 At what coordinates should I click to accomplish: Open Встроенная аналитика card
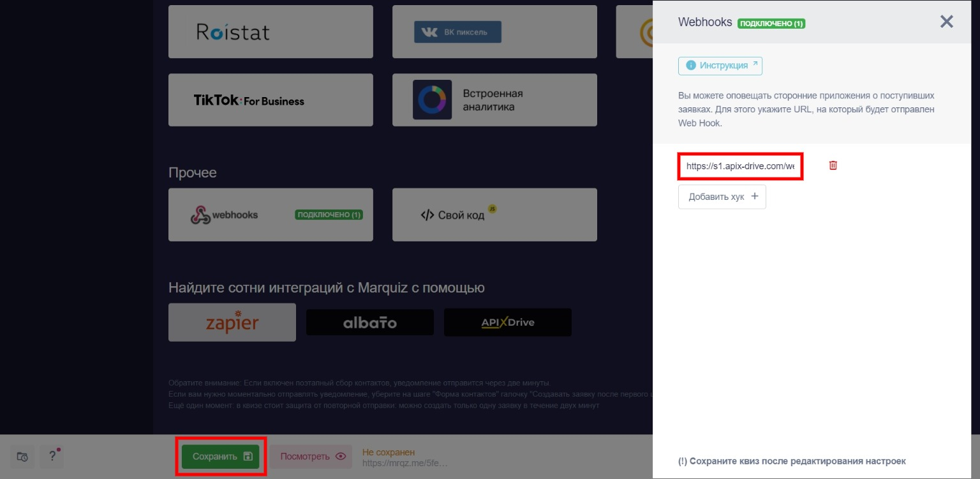pyautogui.click(x=494, y=100)
